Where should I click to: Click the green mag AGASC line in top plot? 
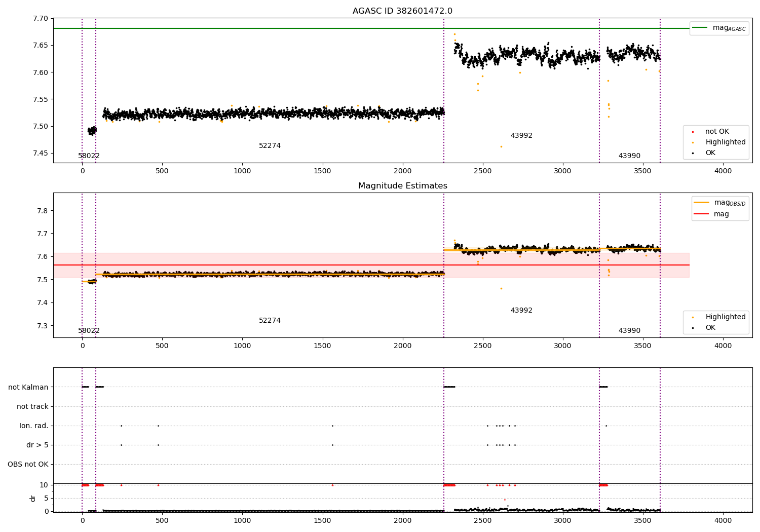[x=371, y=28]
